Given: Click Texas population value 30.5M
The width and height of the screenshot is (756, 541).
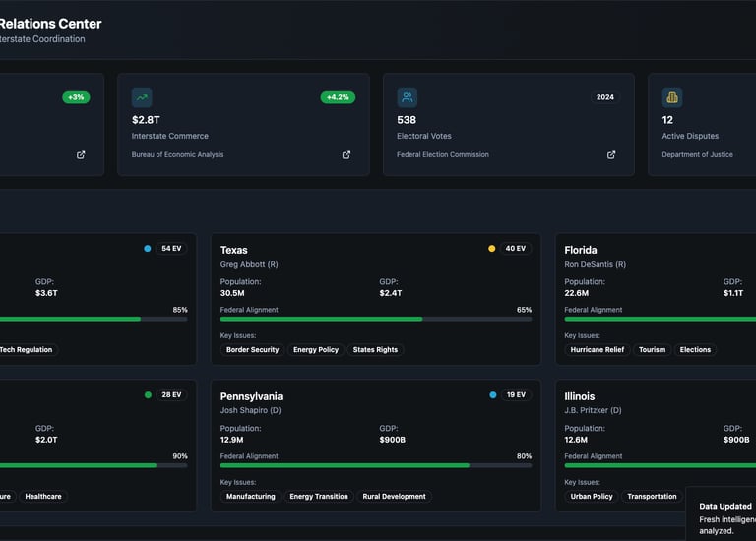Looking at the screenshot, I should tap(232, 293).
